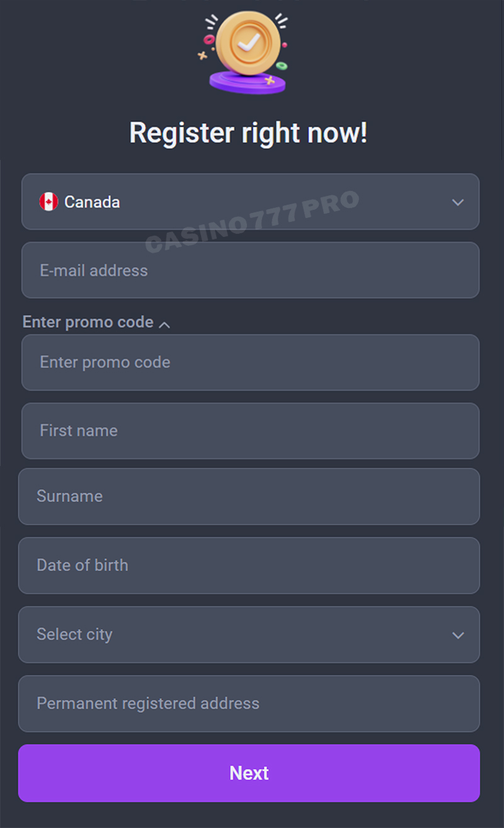This screenshot has height=828, width=504.
Task: Click the First name field
Action: [x=249, y=431]
